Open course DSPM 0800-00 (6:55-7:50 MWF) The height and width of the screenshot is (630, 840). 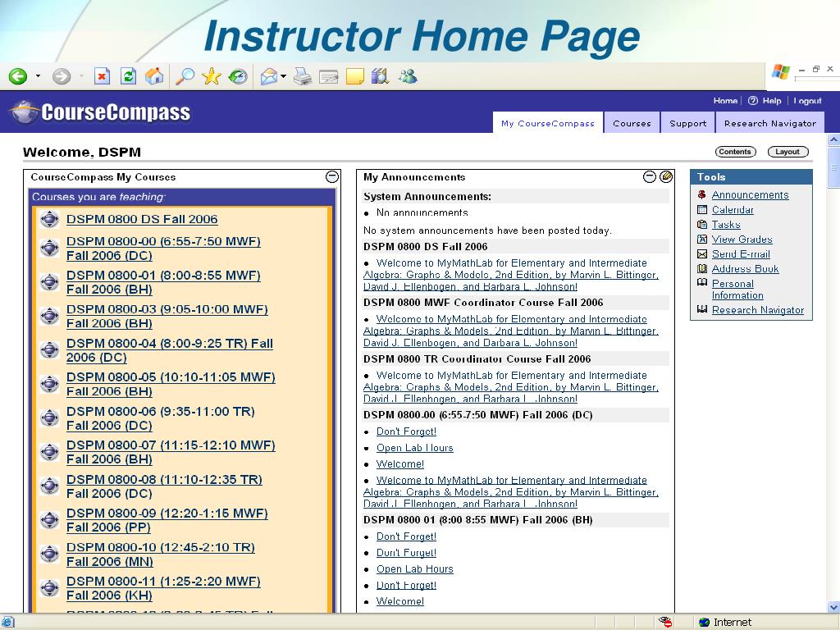coord(163,248)
